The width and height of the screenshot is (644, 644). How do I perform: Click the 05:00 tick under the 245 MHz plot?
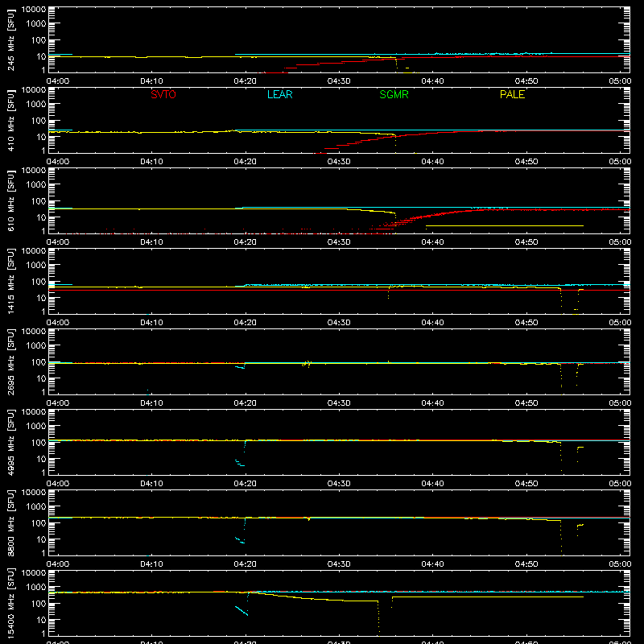[620, 81]
